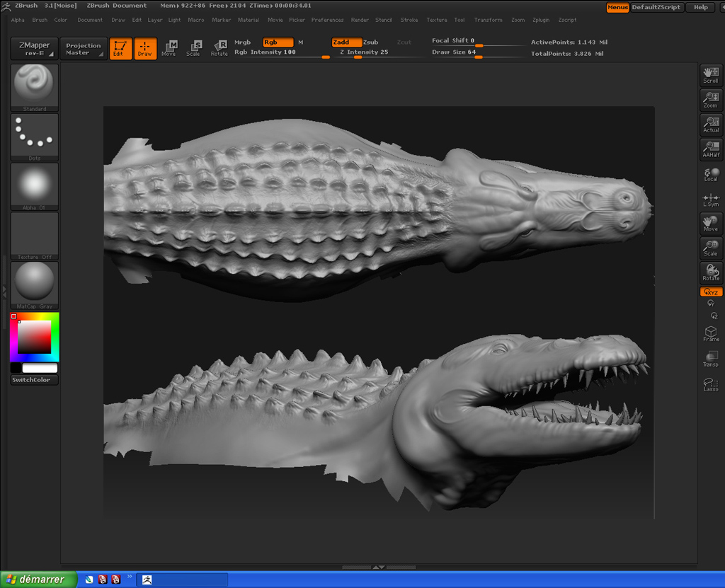Screen dimensions: 725x588
Task: Click the ZBrush logo icon in title bar
Action: 6,6
